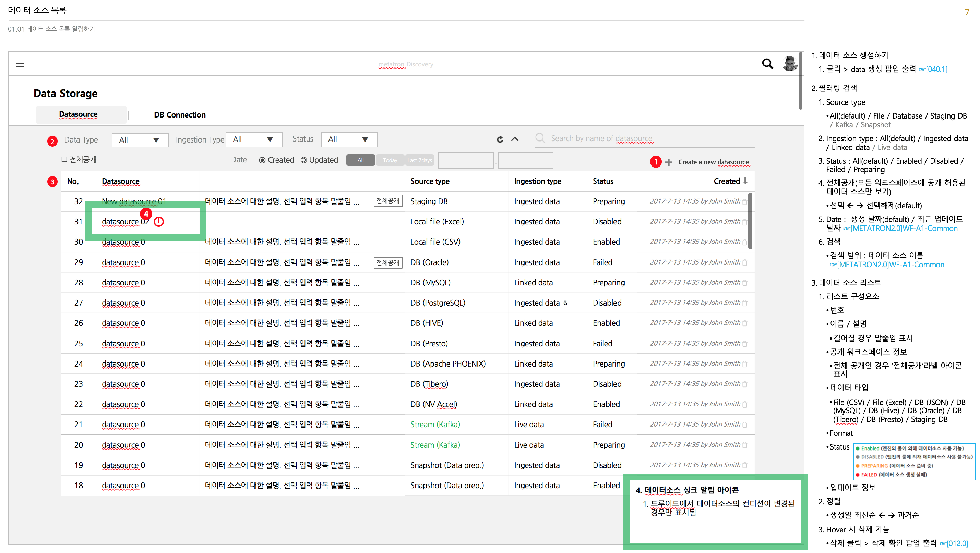Click Create a new datasource

coord(713,162)
